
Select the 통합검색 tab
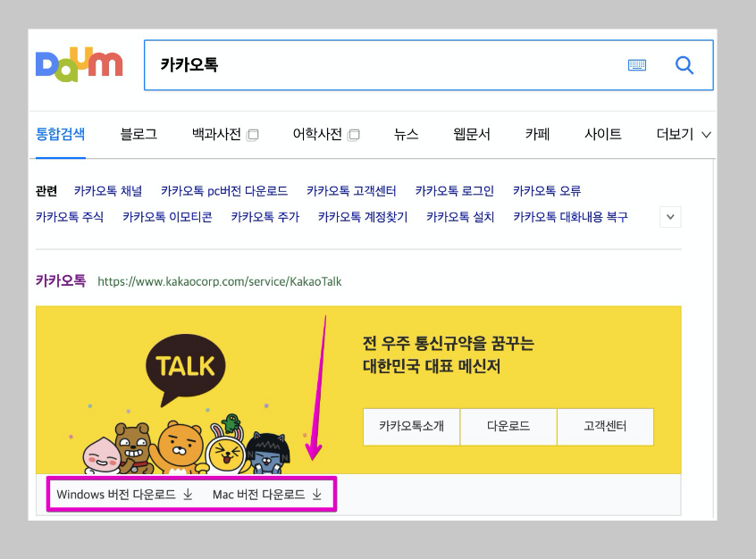click(x=60, y=134)
